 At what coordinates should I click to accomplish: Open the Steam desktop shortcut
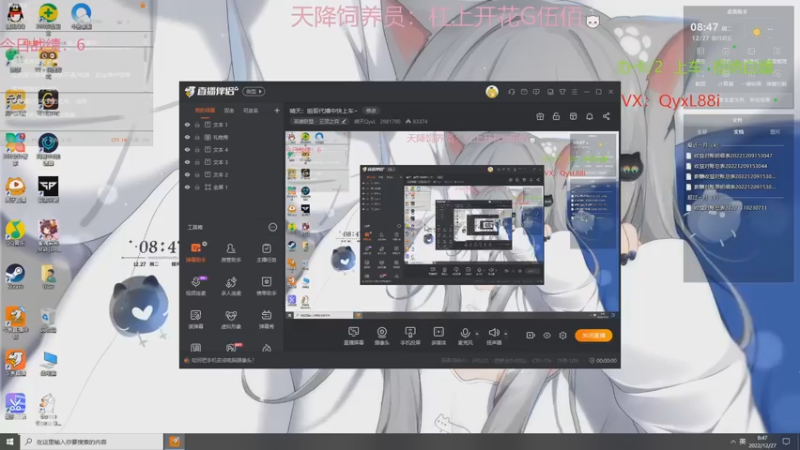[x=15, y=276]
